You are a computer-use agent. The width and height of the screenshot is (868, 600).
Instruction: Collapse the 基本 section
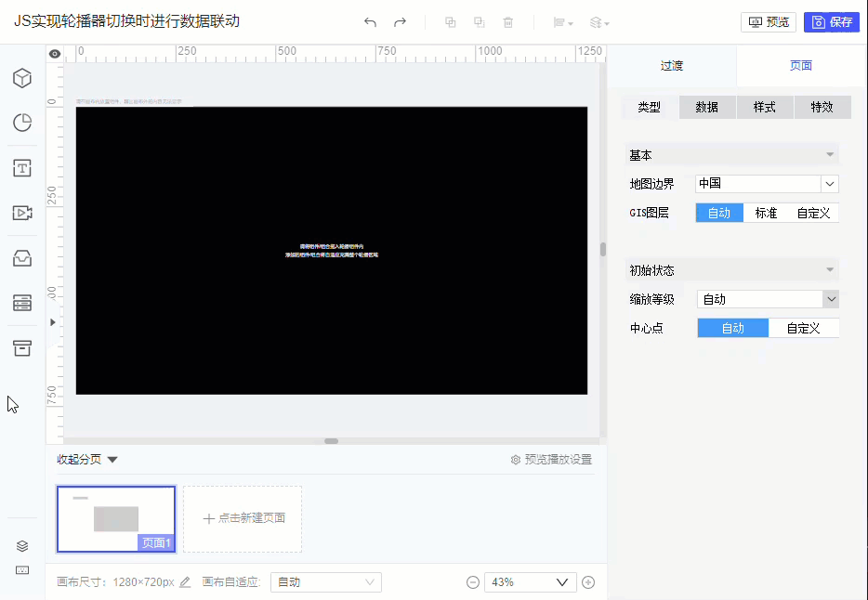point(731,155)
